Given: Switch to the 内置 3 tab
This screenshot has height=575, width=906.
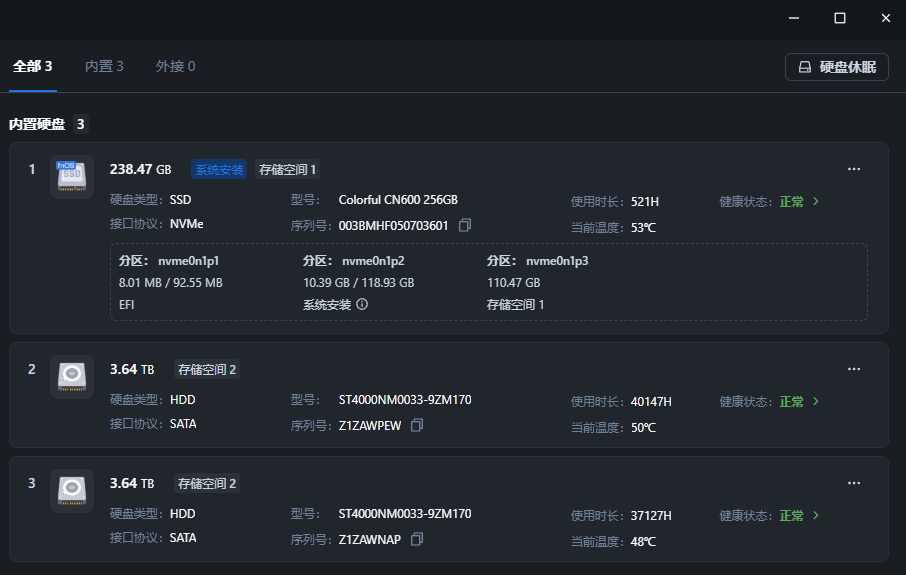Looking at the screenshot, I should pyautogui.click(x=104, y=67).
